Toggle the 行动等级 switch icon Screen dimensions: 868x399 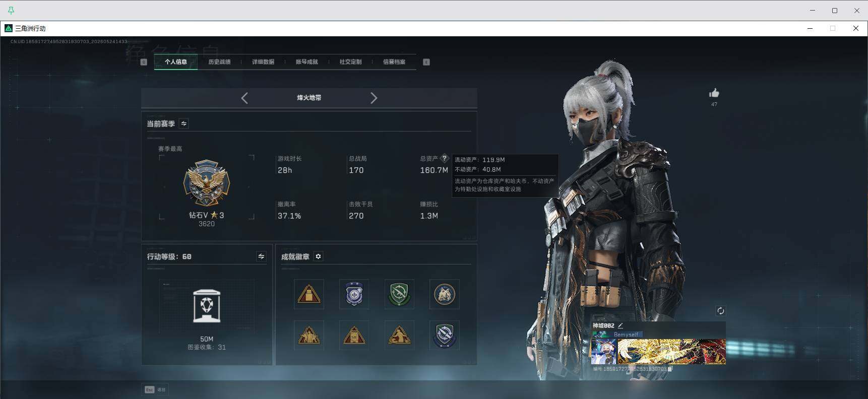[x=261, y=256]
